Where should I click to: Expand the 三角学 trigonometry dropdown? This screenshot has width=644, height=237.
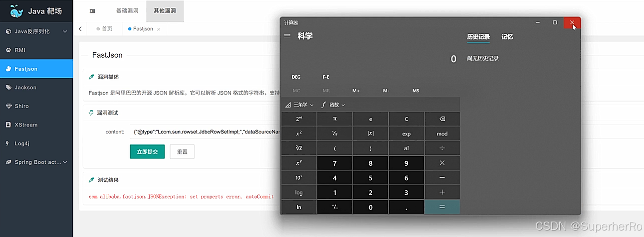(x=299, y=105)
